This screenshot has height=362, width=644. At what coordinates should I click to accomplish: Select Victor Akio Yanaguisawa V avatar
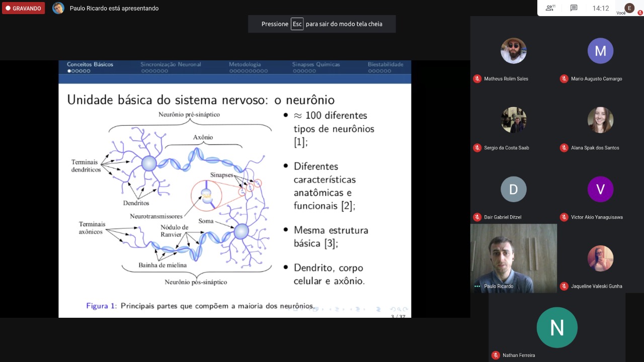[600, 189]
